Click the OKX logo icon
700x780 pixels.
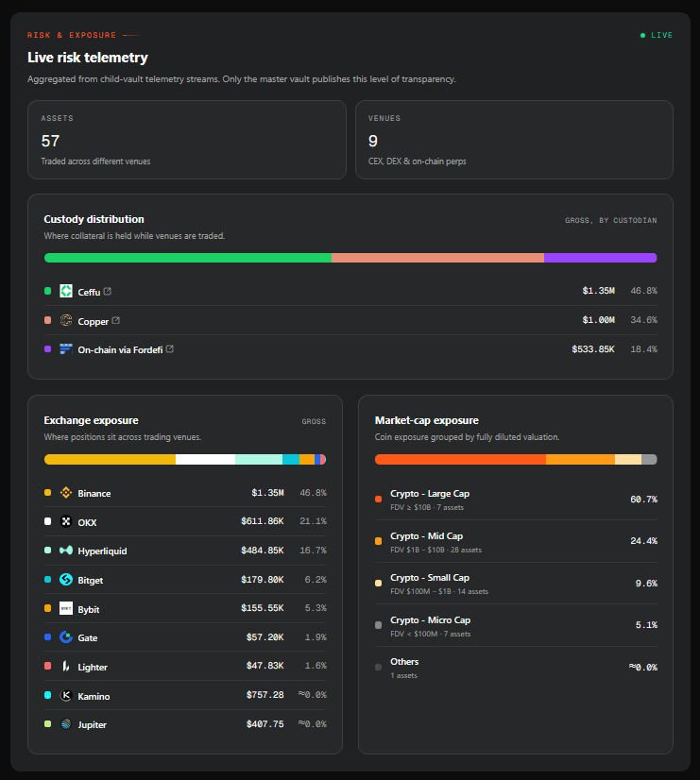66,521
